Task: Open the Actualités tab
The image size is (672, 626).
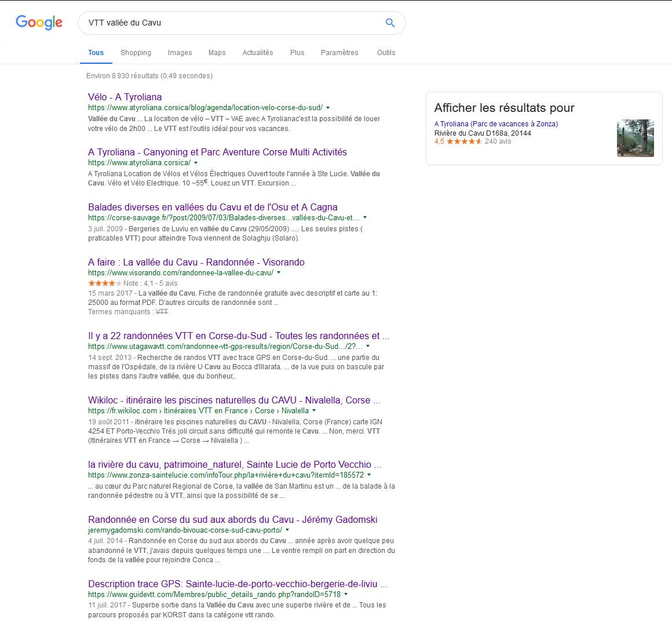Action: click(x=258, y=52)
